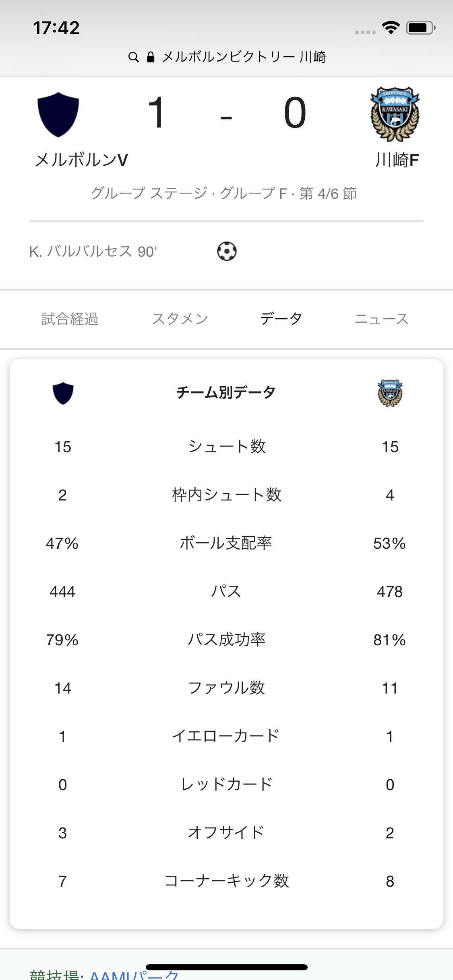The height and width of the screenshot is (980, 453).
Task: Tap the home indicator bar
Action: (226, 967)
